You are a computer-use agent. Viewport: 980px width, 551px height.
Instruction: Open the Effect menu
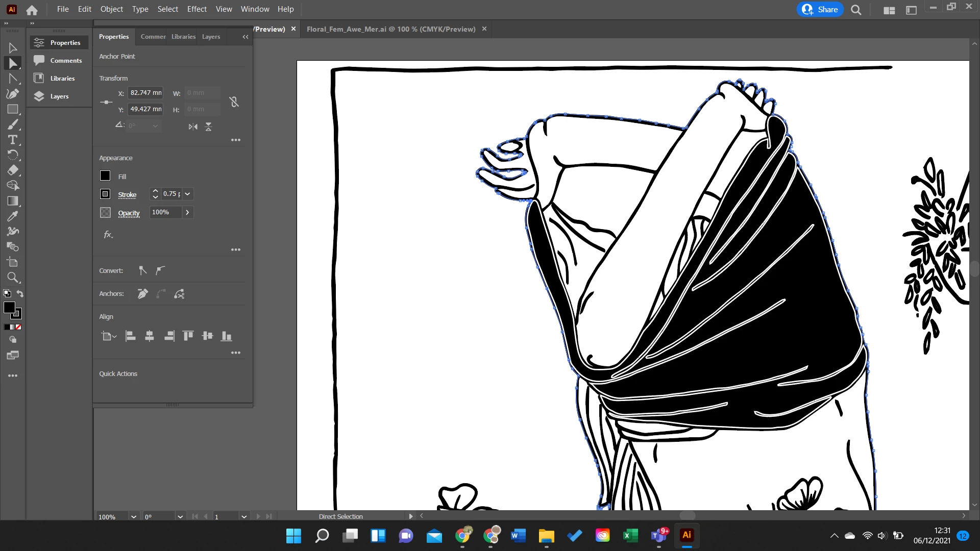click(197, 9)
